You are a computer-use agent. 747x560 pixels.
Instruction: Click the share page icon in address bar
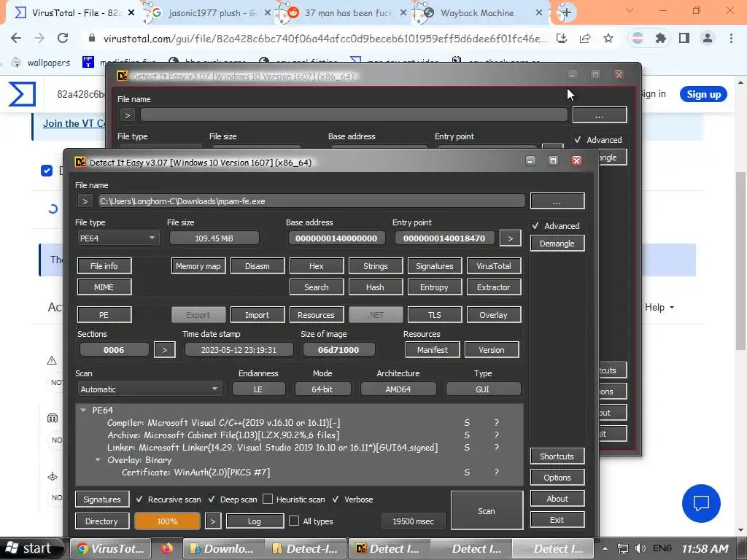[x=585, y=38]
